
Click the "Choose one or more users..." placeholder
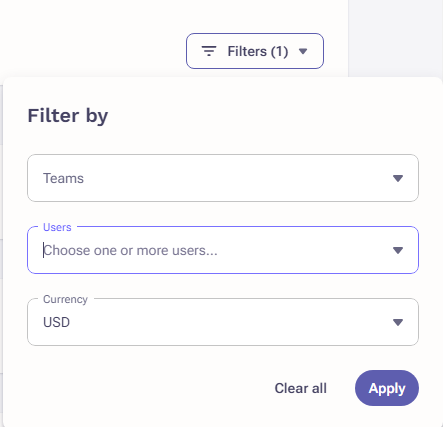130,251
